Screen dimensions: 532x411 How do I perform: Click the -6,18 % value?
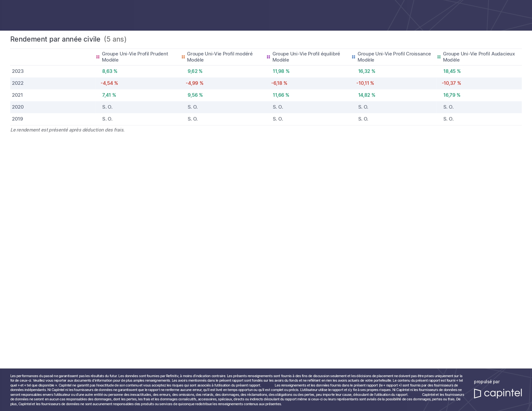pos(279,83)
